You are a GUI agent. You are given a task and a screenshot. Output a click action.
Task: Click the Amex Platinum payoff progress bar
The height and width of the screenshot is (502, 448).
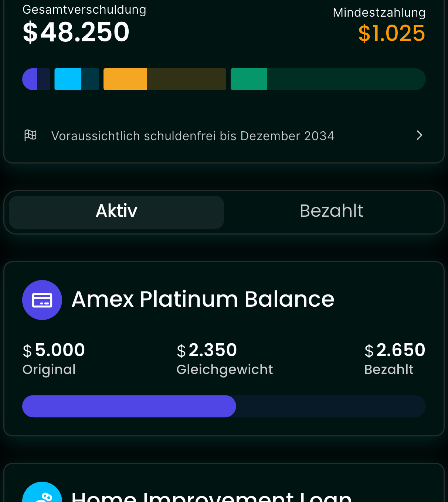point(224,406)
